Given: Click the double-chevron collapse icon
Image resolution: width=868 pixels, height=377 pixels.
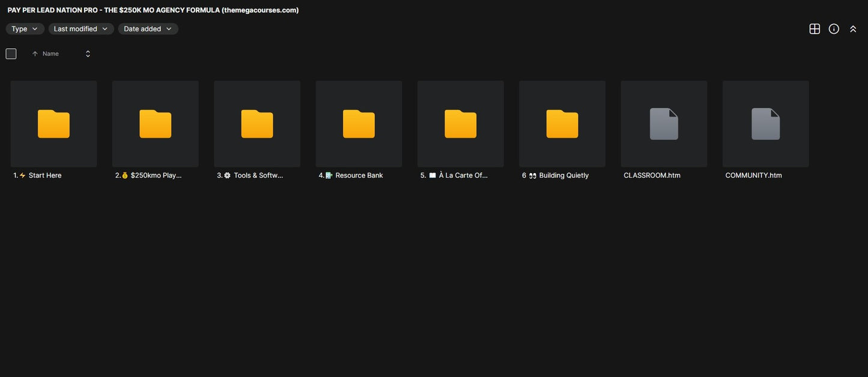Looking at the screenshot, I should point(853,29).
